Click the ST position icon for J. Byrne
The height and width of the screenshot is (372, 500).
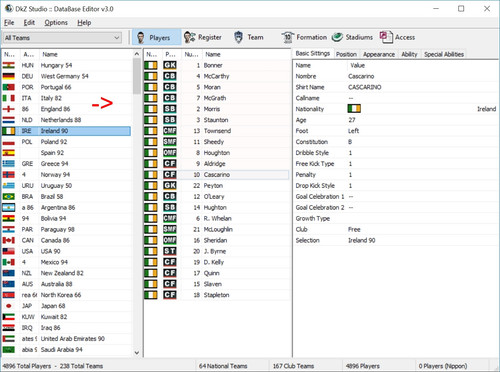click(170, 251)
